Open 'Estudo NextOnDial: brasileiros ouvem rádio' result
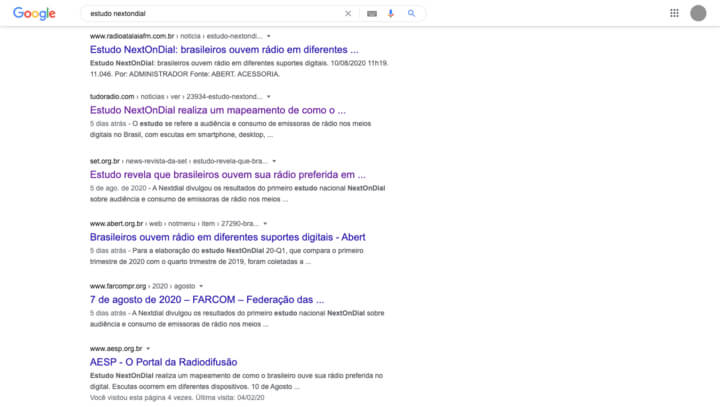Viewport: 720px width, 407px height. (224, 50)
